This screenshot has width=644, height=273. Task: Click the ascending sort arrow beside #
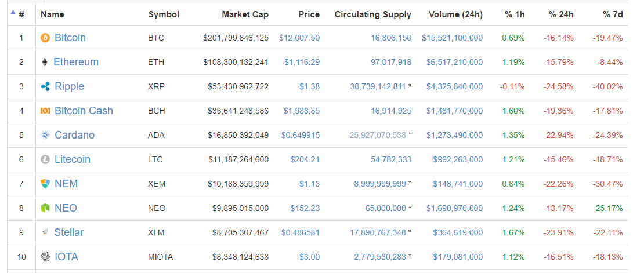click(13, 13)
